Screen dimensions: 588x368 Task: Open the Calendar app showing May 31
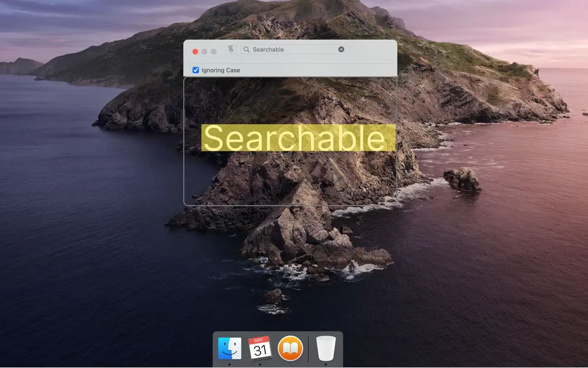[260, 348]
